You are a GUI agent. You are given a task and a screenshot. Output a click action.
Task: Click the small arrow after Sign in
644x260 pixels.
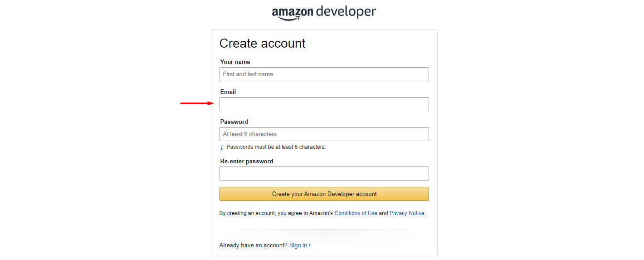click(310, 245)
